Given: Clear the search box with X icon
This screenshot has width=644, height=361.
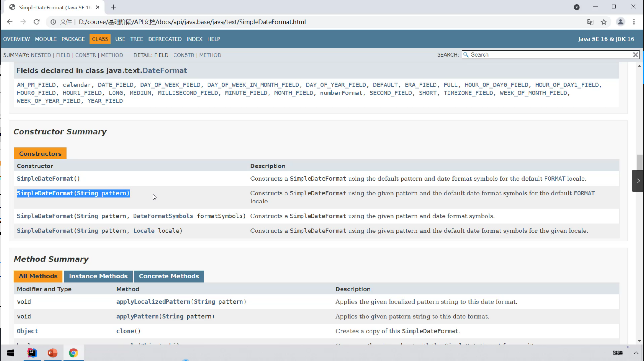Looking at the screenshot, I should pyautogui.click(x=635, y=55).
